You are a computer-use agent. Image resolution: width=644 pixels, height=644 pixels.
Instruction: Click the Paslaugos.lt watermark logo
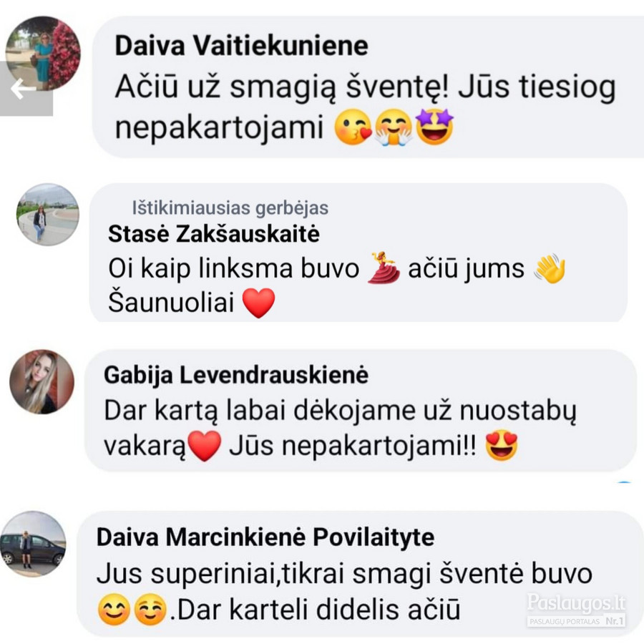click(x=576, y=610)
